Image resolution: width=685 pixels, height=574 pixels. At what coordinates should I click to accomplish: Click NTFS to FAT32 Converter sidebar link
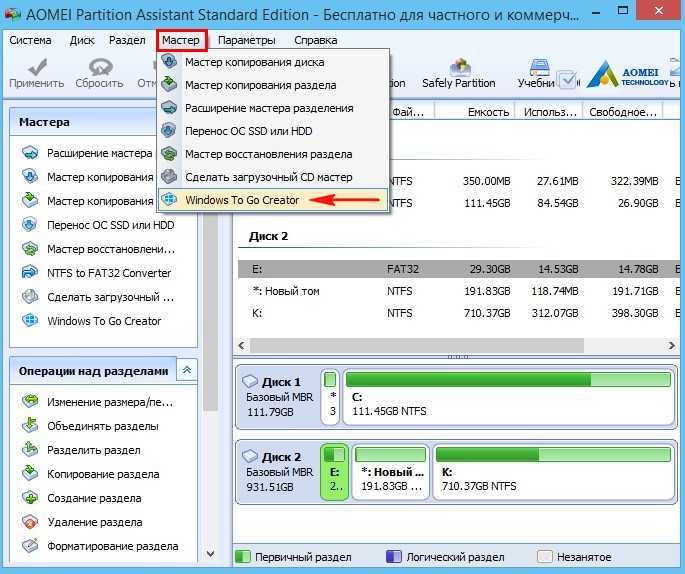pos(109,273)
